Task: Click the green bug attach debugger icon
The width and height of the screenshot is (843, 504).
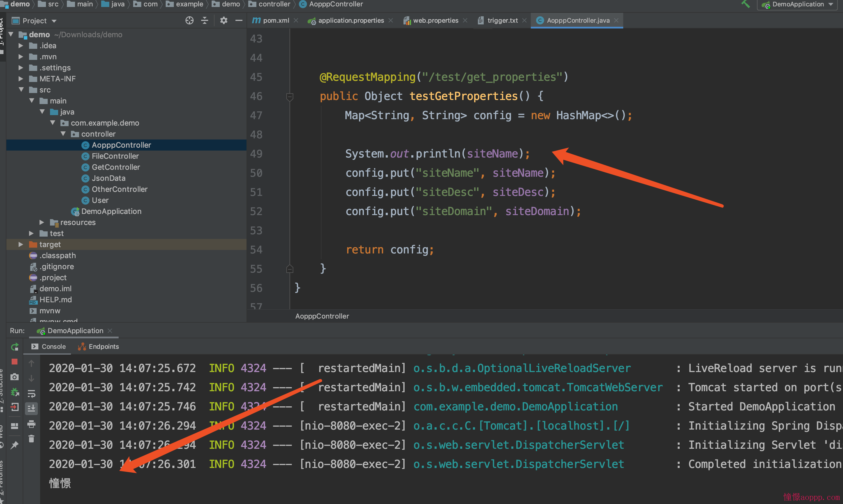Action: [15, 392]
